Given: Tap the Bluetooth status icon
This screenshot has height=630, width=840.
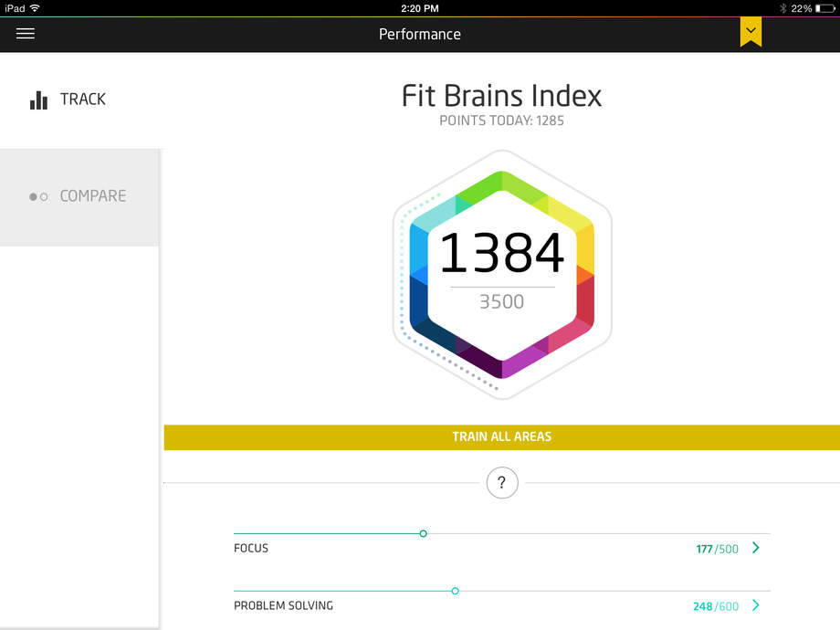Looking at the screenshot, I should point(782,8).
